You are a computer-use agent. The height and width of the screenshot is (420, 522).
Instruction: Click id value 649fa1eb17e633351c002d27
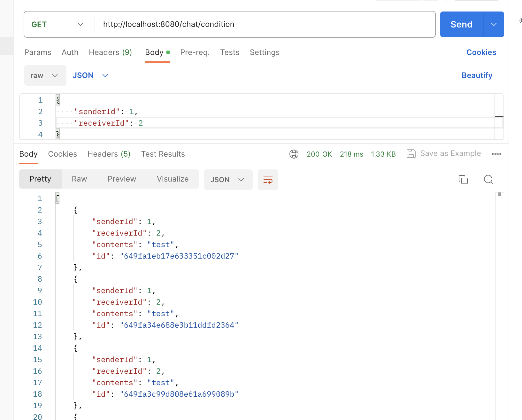pyautogui.click(x=179, y=256)
